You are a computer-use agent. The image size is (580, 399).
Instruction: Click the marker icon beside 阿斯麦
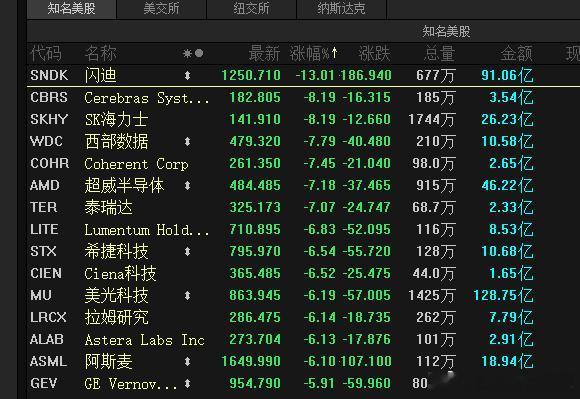click(x=188, y=362)
